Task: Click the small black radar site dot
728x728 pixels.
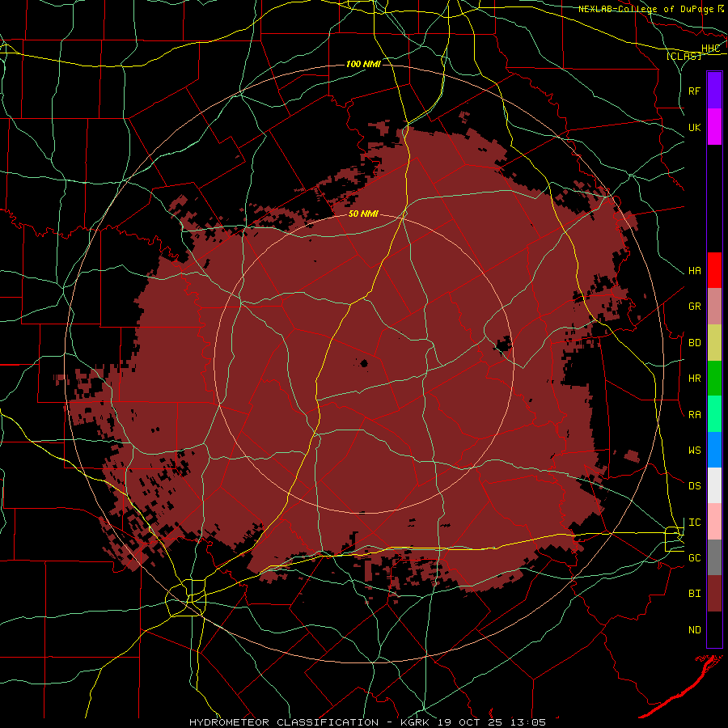Action: 364,363
